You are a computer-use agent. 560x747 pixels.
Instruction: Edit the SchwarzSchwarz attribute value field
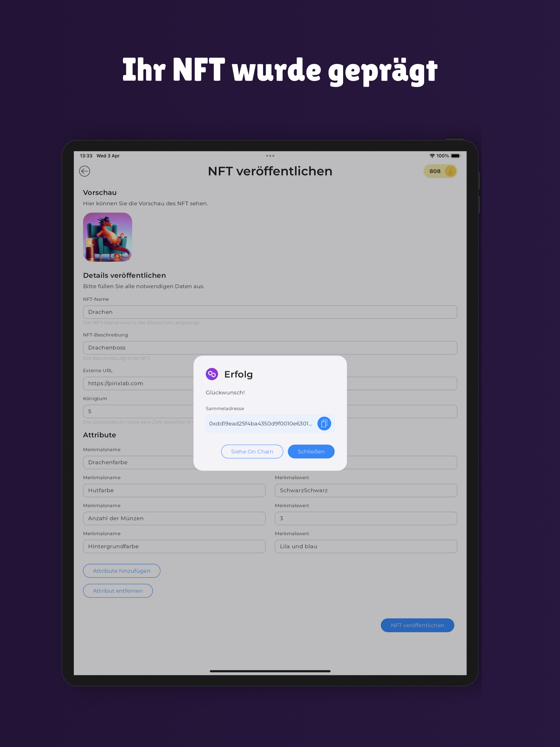(x=366, y=490)
